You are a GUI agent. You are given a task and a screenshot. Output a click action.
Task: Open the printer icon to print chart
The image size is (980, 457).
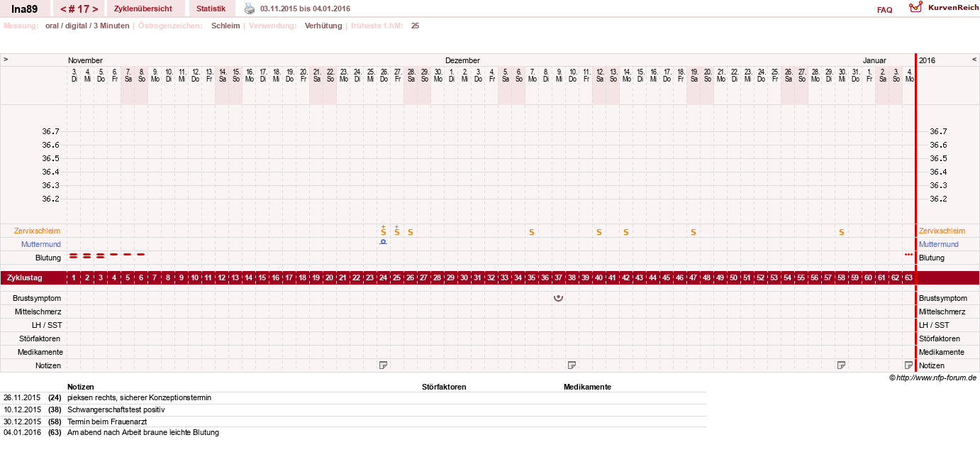click(250, 9)
